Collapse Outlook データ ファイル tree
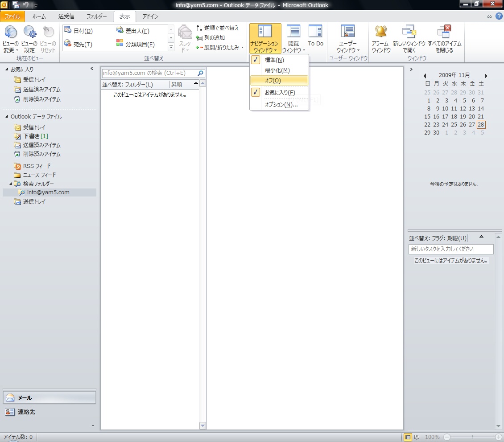 click(x=7, y=117)
